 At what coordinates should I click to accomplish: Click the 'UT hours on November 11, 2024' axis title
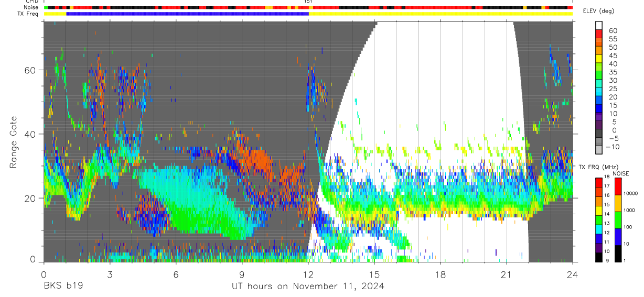(x=308, y=286)
